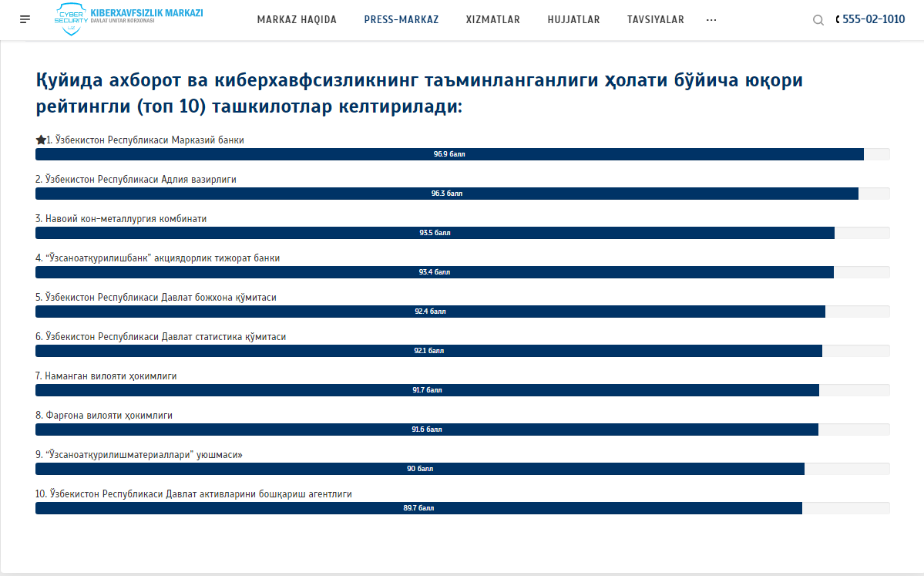
Task: Click the 92.4 балл божхона қўмитаси bar
Action: (x=430, y=312)
